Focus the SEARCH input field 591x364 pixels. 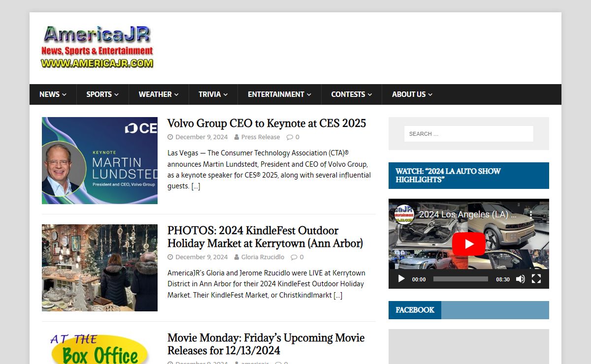pyautogui.click(x=468, y=134)
